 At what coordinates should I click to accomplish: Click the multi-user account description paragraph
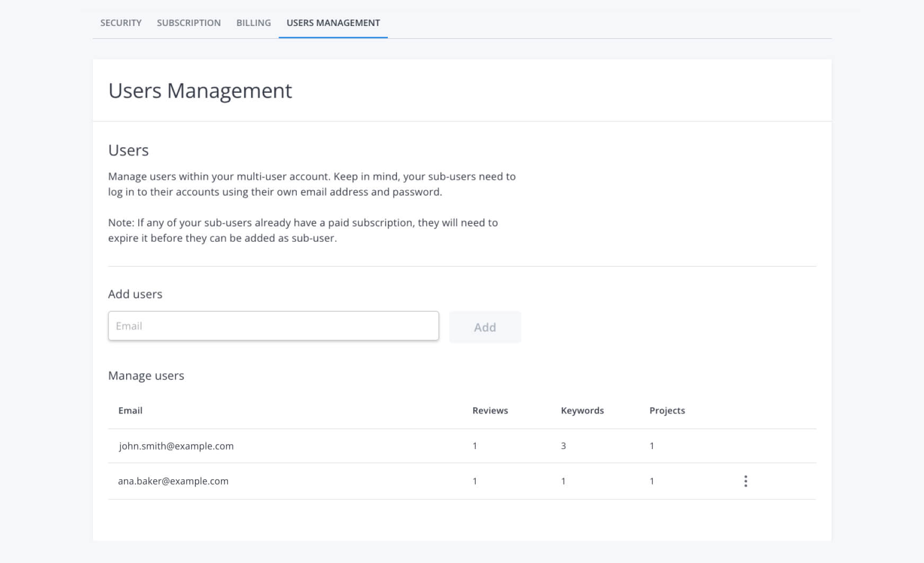coord(312,184)
